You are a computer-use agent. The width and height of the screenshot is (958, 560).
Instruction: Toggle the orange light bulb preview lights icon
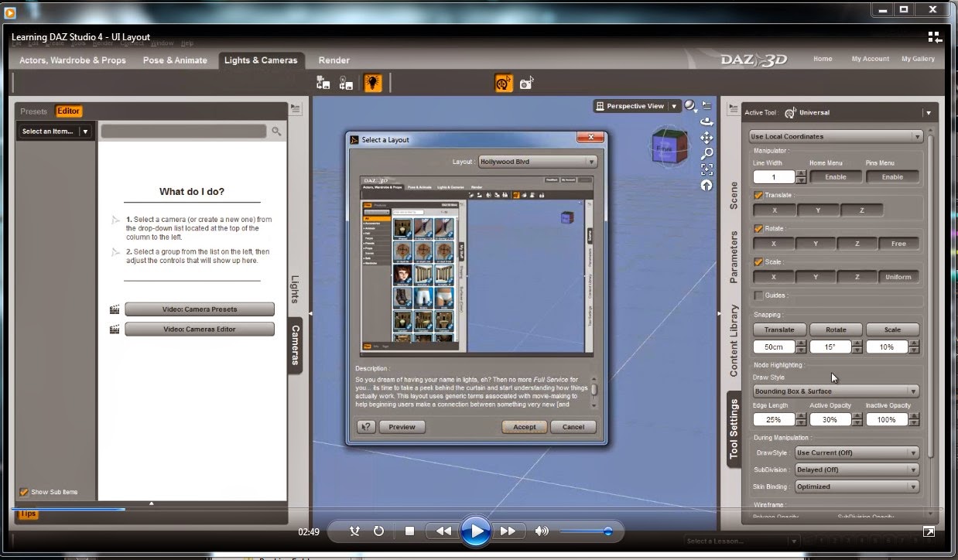pos(373,83)
